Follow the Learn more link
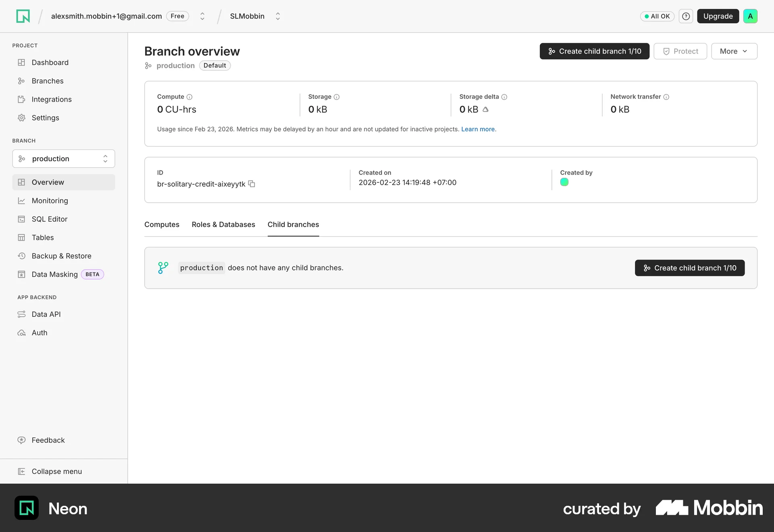The image size is (774, 532). 478,129
